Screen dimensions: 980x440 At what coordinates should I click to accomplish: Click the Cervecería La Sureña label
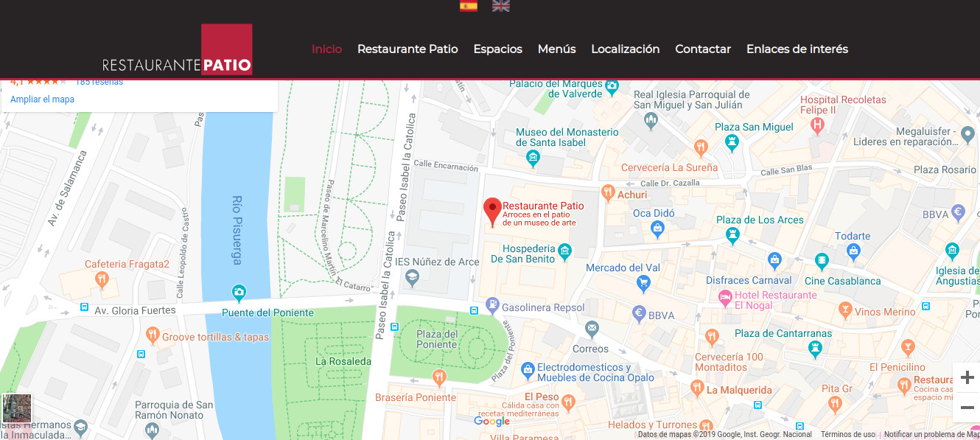669,167
